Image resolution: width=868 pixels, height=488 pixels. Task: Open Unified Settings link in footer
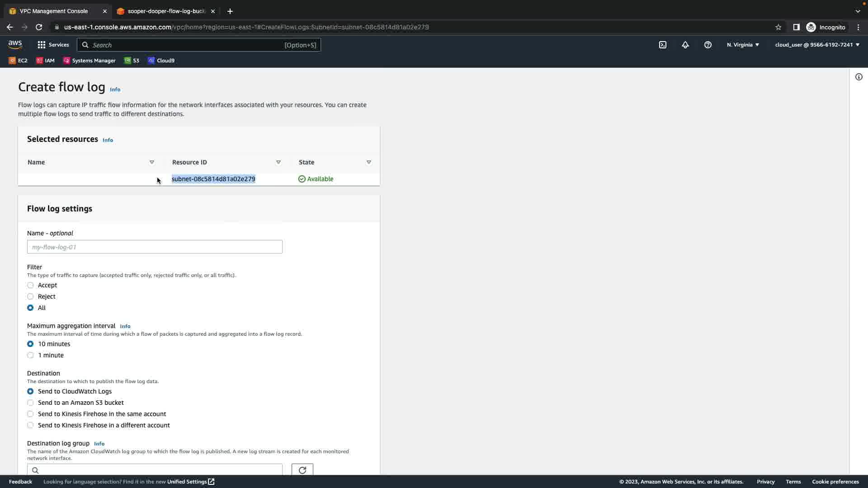[x=190, y=482]
